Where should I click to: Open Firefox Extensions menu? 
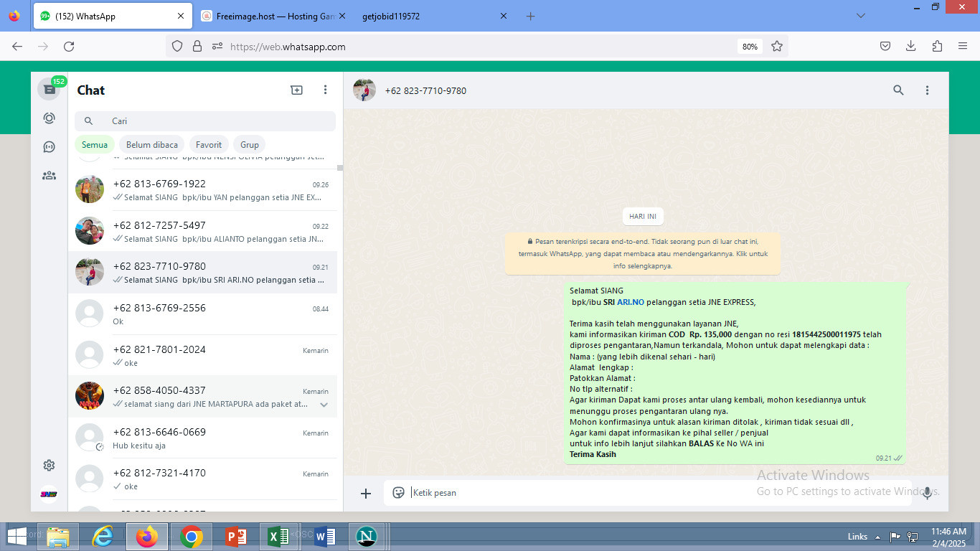tap(937, 46)
